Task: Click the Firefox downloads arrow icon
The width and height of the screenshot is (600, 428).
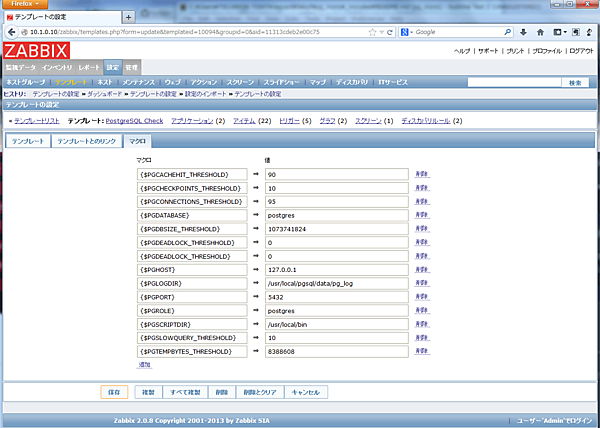Action: point(524,32)
